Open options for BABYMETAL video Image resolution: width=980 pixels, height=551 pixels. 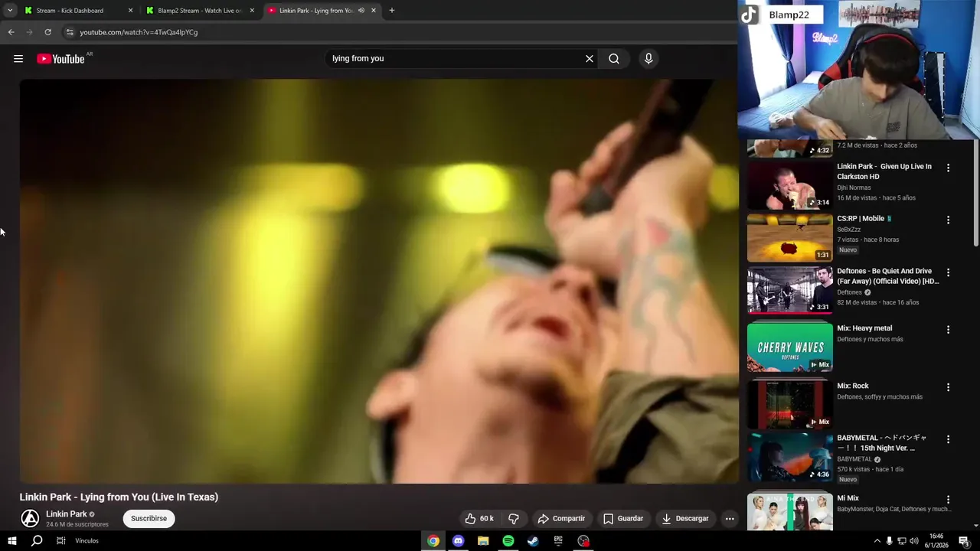pyautogui.click(x=948, y=439)
